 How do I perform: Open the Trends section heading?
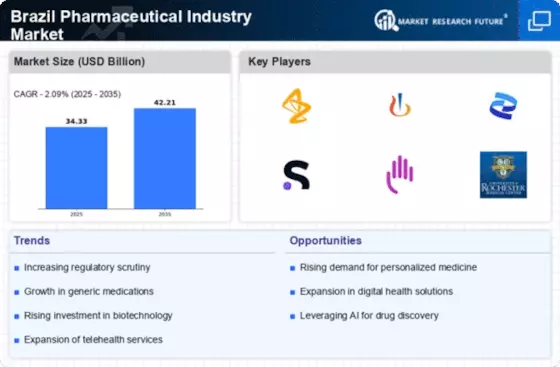pyautogui.click(x=32, y=241)
